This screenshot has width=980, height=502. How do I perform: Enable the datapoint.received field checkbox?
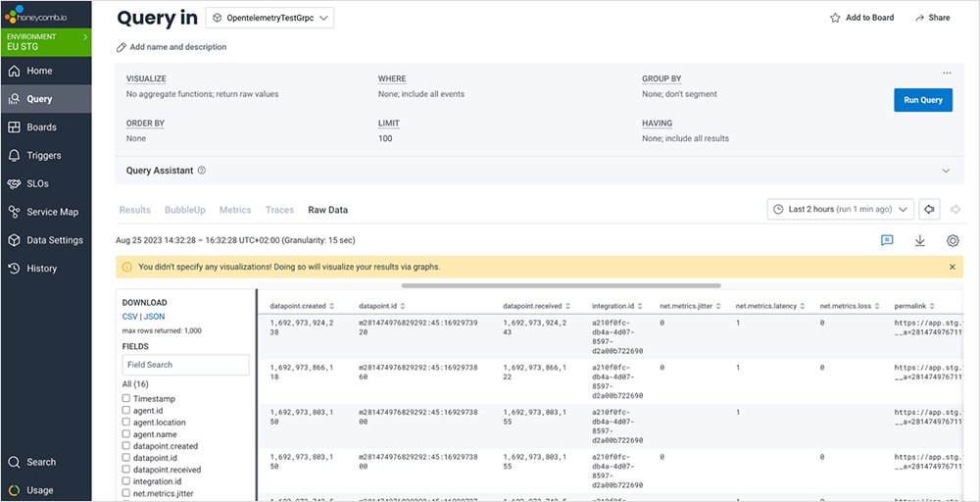tap(126, 470)
